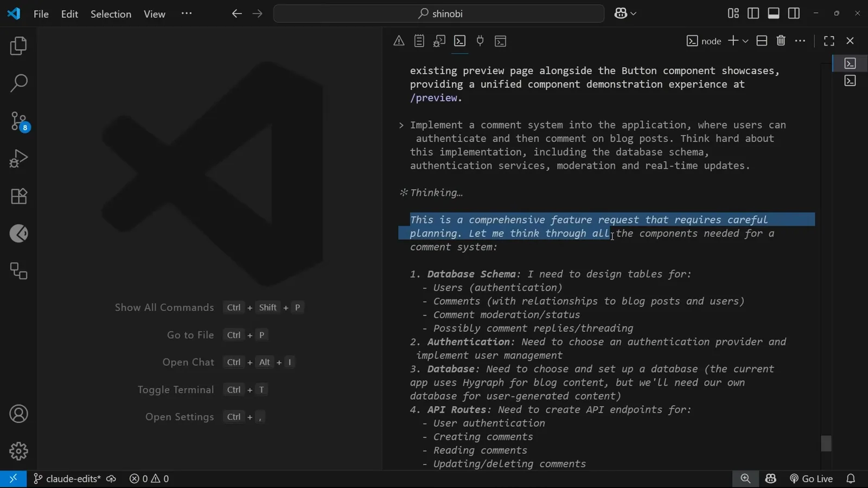868x488 pixels.
Task: Go back with the left arrow
Action: click(237, 14)
